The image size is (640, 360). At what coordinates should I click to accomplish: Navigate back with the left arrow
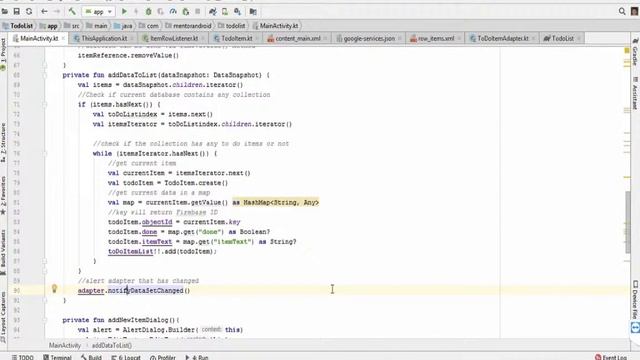coord(44,11)
